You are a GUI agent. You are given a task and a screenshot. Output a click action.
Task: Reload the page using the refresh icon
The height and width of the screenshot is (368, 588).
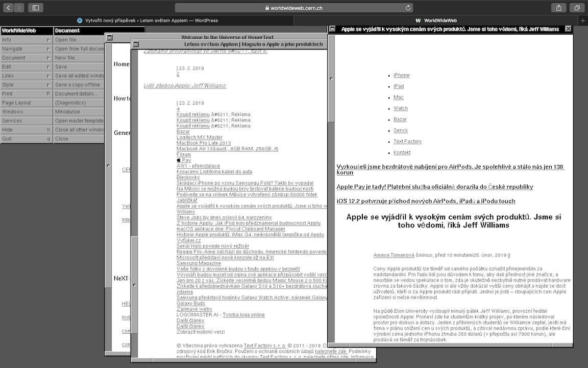408,8
